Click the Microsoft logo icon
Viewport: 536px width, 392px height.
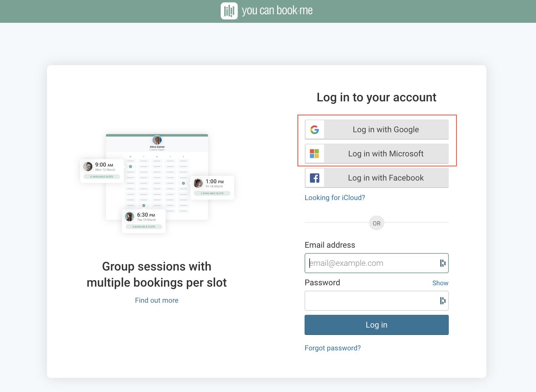click(x=315, y=154)
